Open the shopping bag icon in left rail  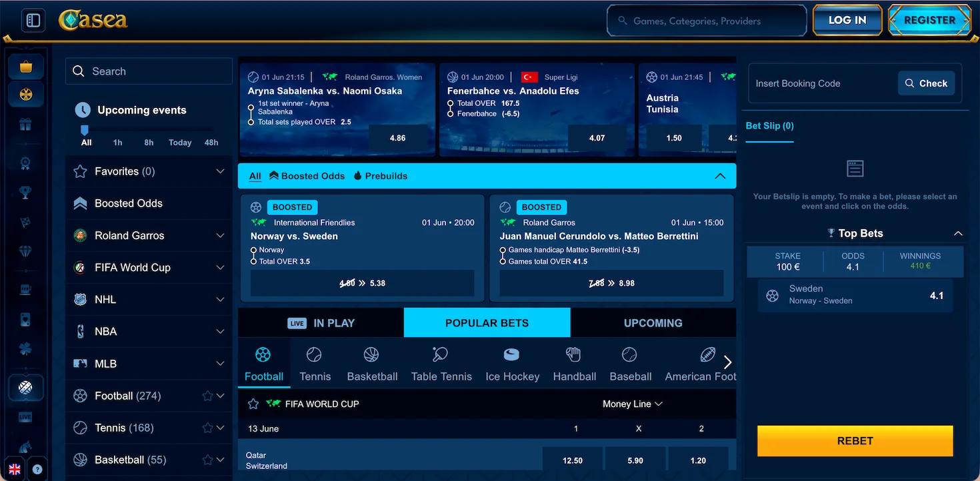coord(26,67)
